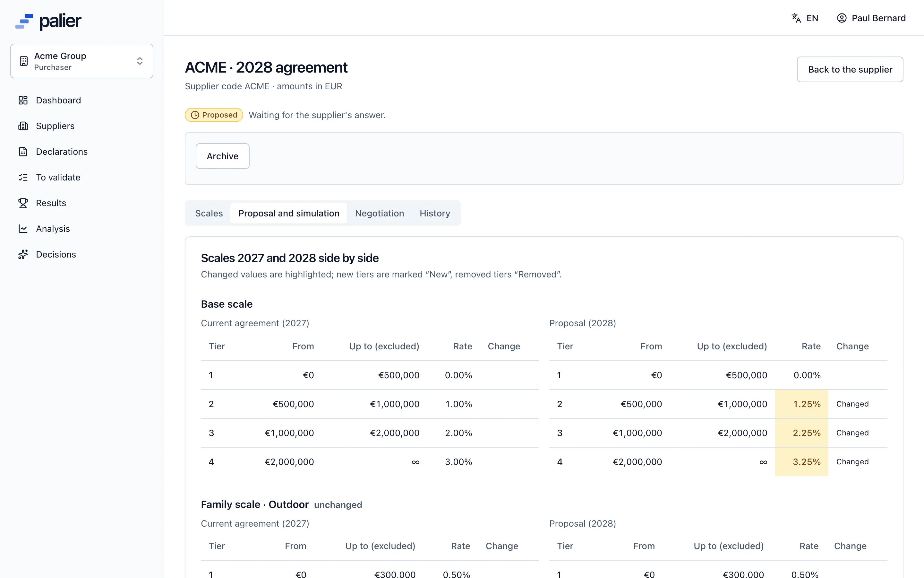Viewport: 924px width, 578px height.
Task: Click the 3.00% rate in 2027 table
Action: click(x=458, y=462)
